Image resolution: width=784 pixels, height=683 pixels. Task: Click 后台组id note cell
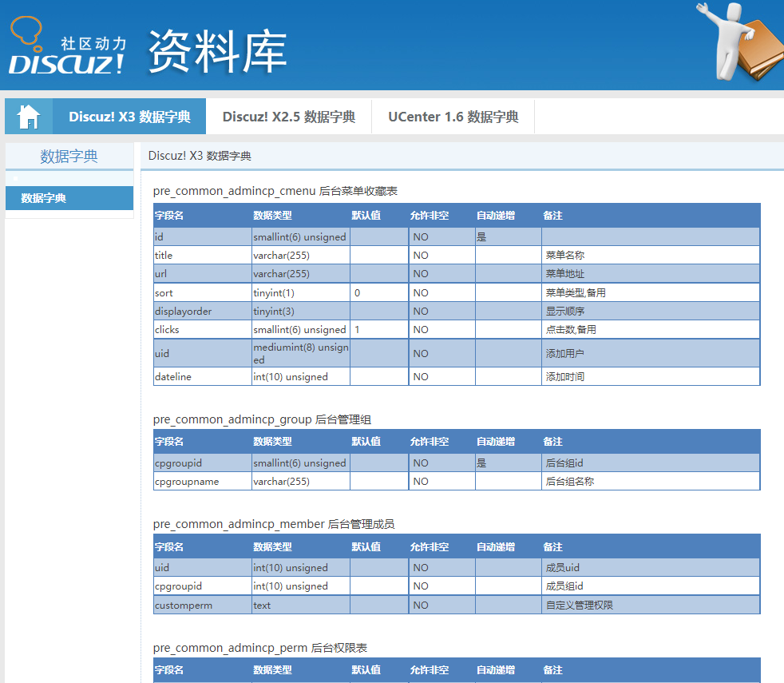click(x=651, y=463)
